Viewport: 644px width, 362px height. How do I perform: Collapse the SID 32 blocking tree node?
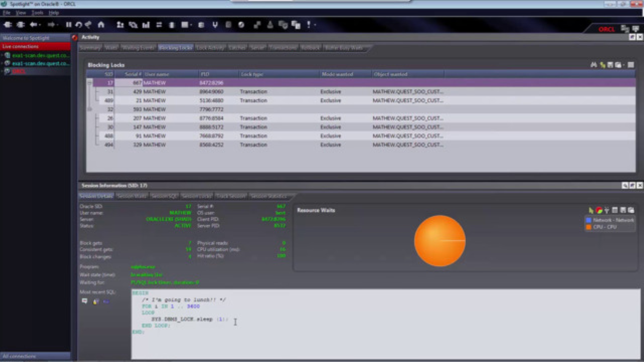90,109
